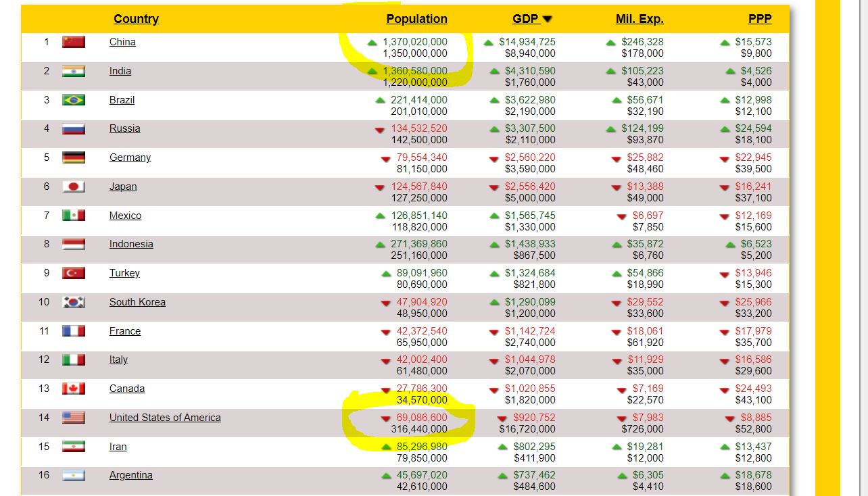Click the Brazil flag icon
The image size is (868, 496).
coord(74,100)
